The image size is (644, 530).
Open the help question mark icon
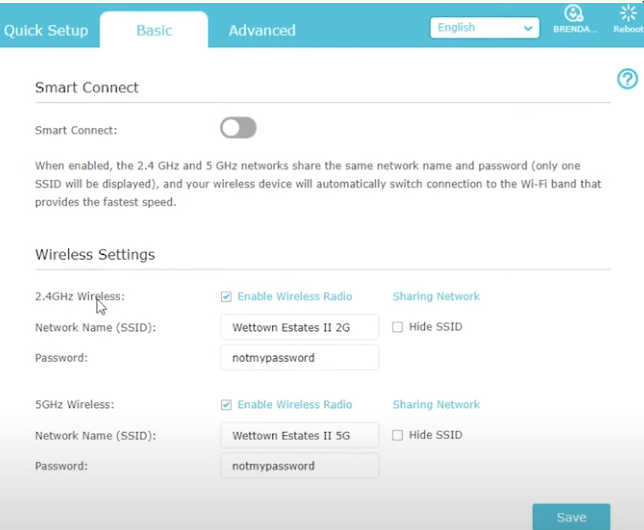(627, 79)
